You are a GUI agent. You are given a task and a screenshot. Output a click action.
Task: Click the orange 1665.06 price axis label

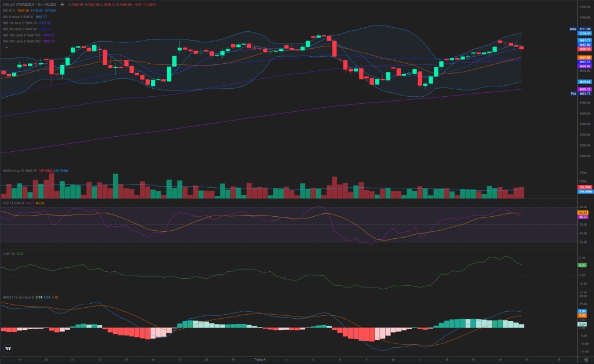[585, 57]
